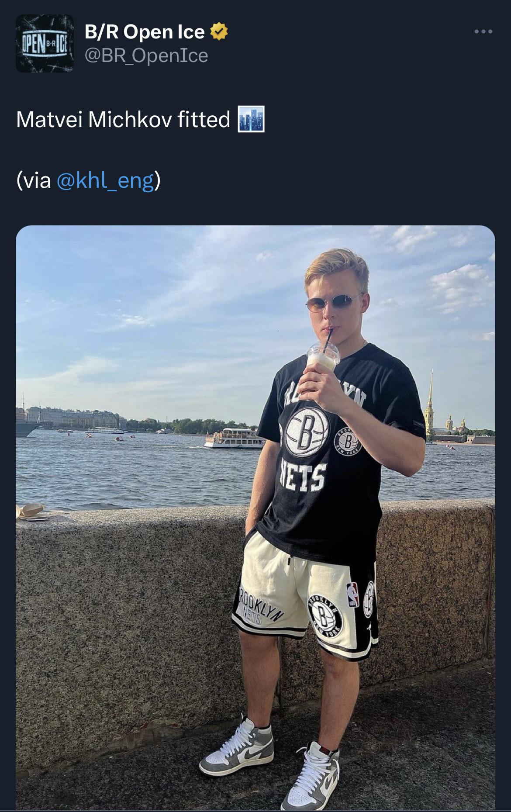
Task: Select the "Matvei Michkov fitted" tweet text
Action: click(123, 119)
